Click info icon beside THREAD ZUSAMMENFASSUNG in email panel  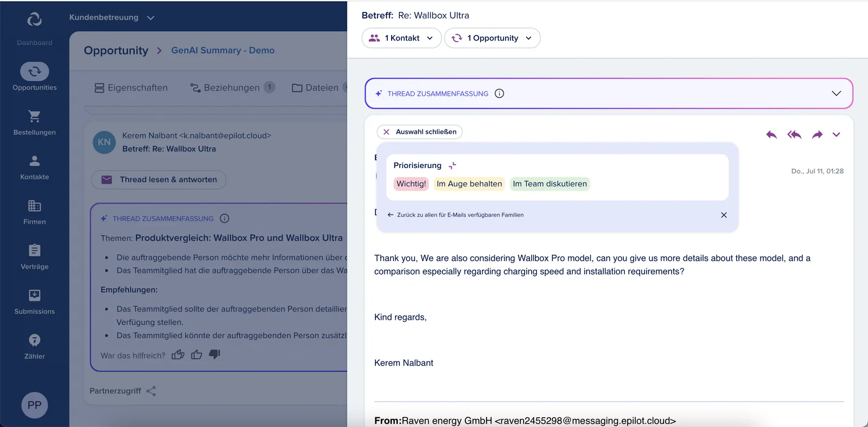tap(500, 93)
